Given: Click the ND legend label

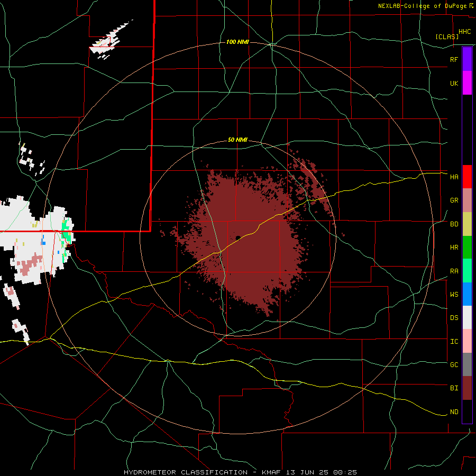Looking at the screenshot, I should (454, 411).
